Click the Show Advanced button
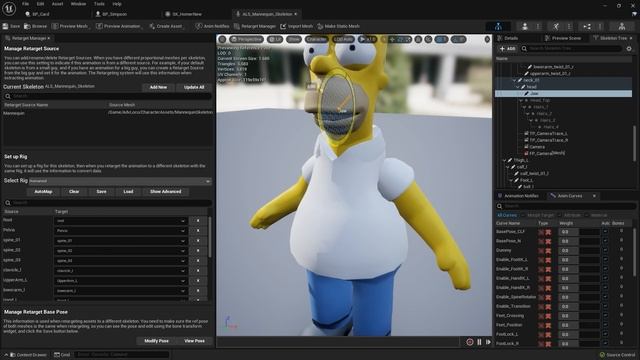 coord(165,192)
